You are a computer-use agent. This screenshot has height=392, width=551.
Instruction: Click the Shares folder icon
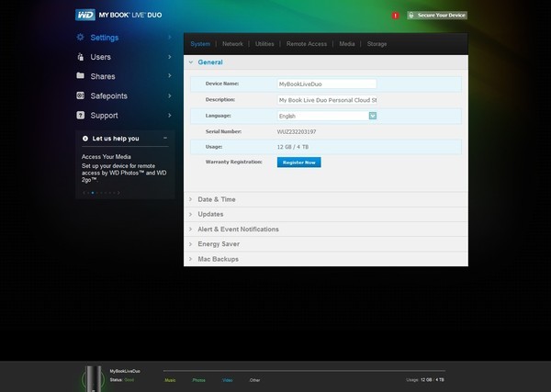pyautogui.click(x=81, y=76)
